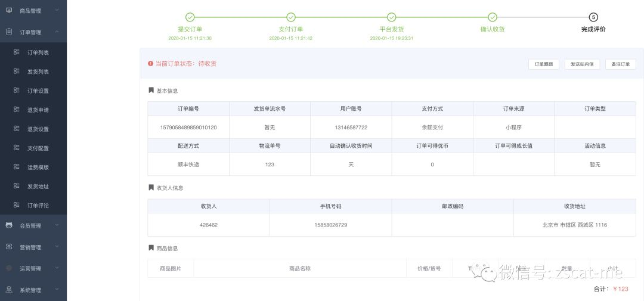Expand the 商品管理 menu chevron

point(57,10)
